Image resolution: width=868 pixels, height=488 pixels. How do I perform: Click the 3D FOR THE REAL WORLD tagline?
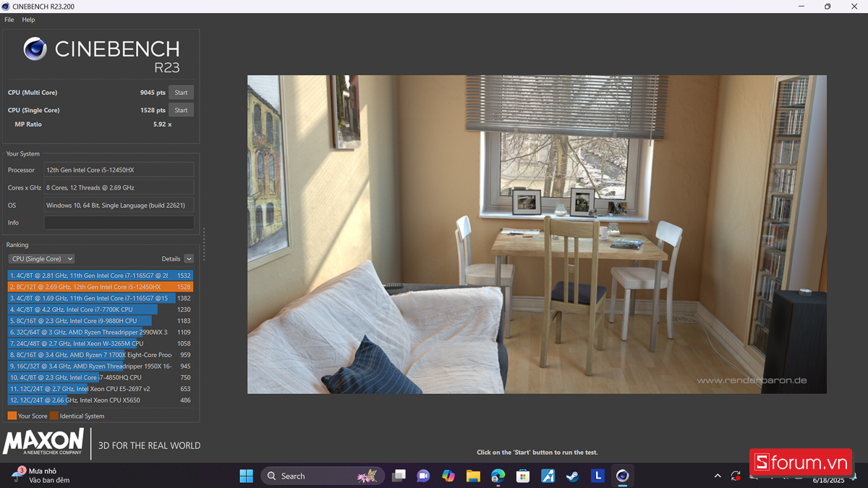point(149,445)
